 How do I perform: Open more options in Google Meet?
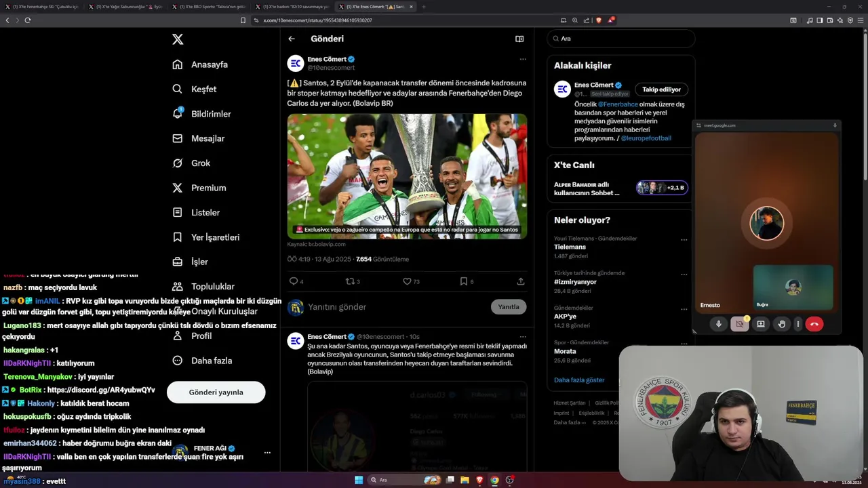pyautogui.click(x=798, y=324)
